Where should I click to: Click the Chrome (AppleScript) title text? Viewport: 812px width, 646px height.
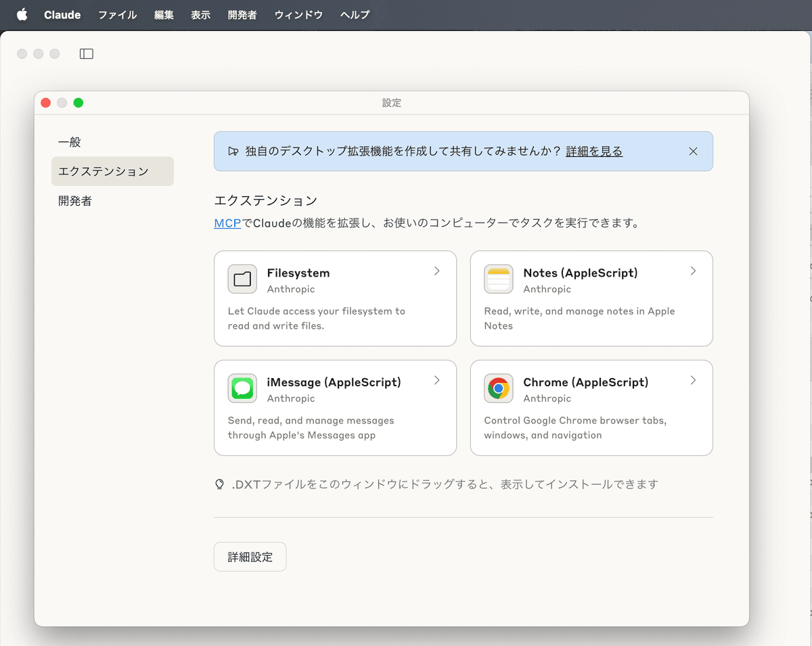[x=586, y=382]
